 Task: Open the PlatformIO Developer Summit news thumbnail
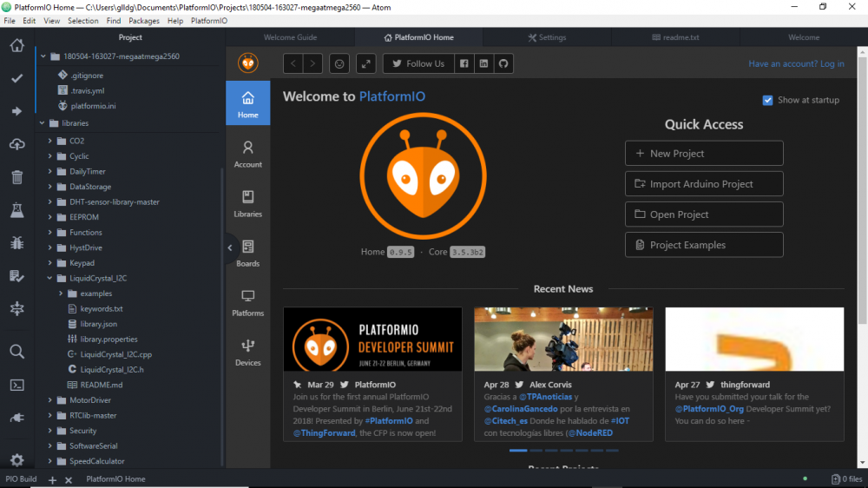(372, 339)
